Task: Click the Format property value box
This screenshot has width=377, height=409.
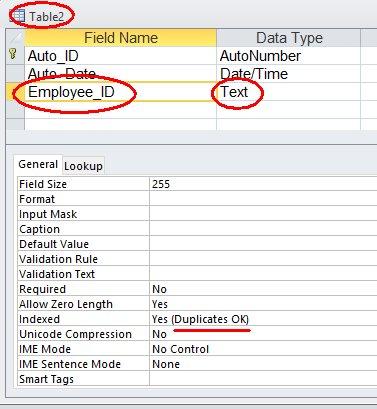Action: click(263, 199)
